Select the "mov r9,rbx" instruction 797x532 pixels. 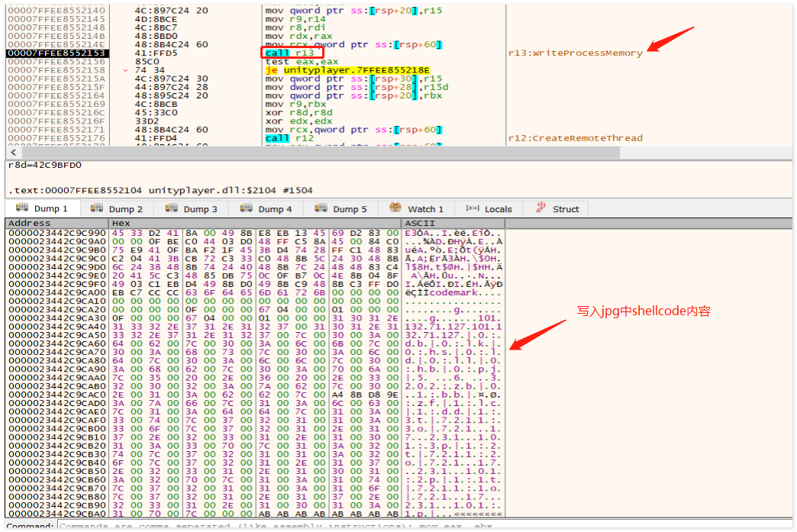(296, 104)
